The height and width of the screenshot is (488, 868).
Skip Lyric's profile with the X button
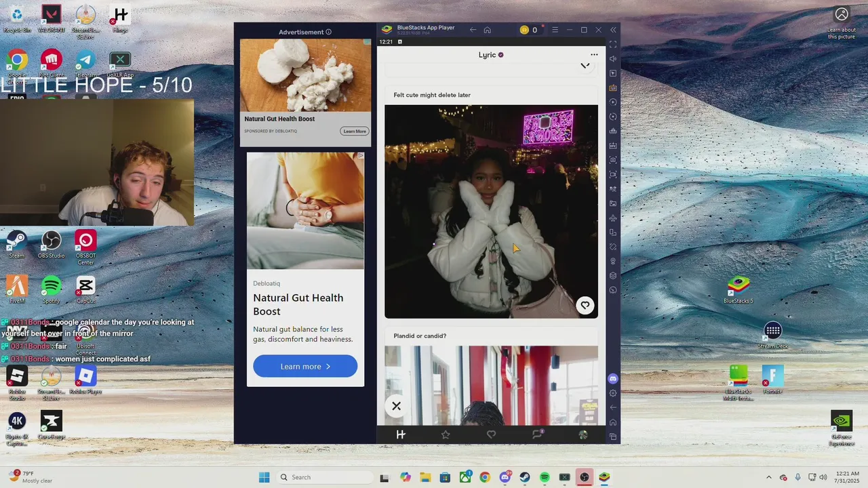pyautogui.click(x=397, y=406)
